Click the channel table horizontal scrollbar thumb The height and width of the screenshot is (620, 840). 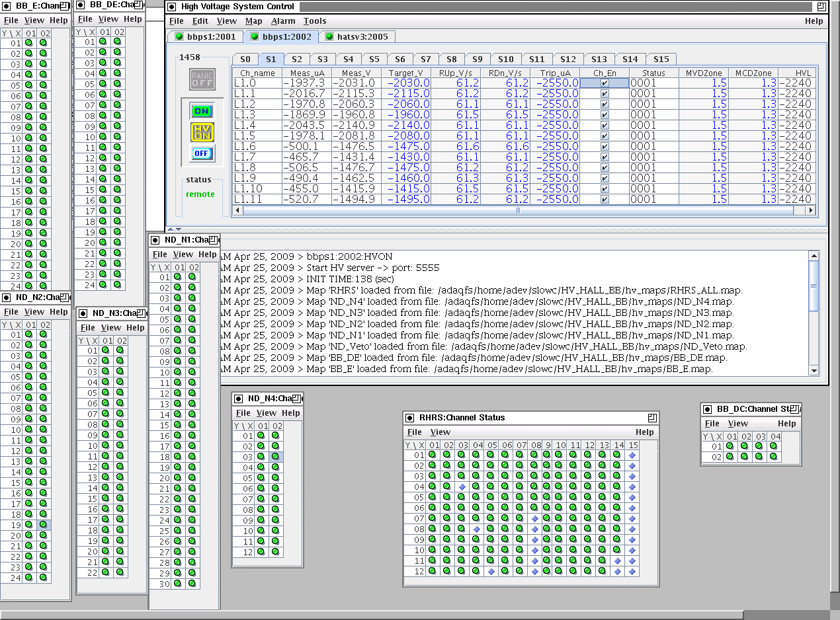coord(518,211)
